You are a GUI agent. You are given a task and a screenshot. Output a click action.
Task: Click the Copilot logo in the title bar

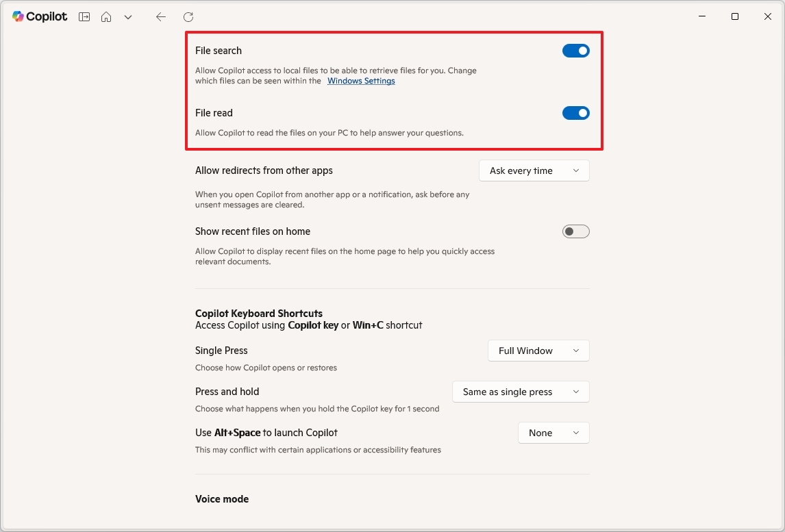tap(39, 16)
